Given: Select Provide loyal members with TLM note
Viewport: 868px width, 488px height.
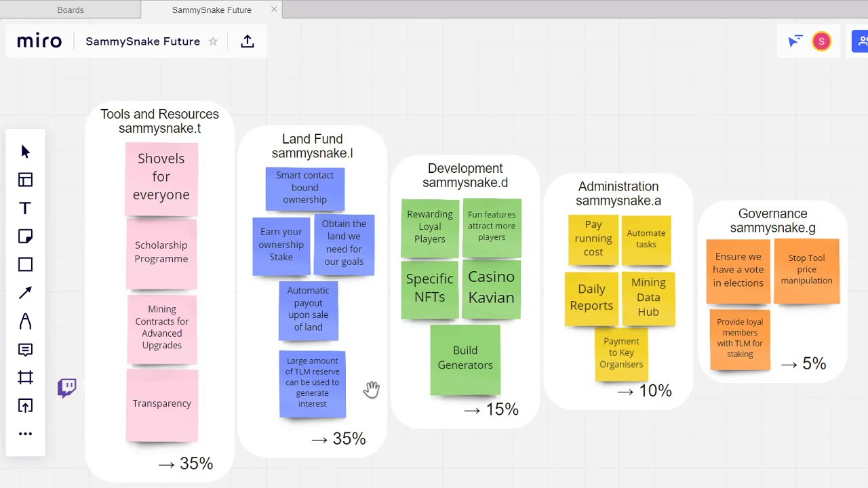Looking at the screenshot, I should [x=740, y=340].
